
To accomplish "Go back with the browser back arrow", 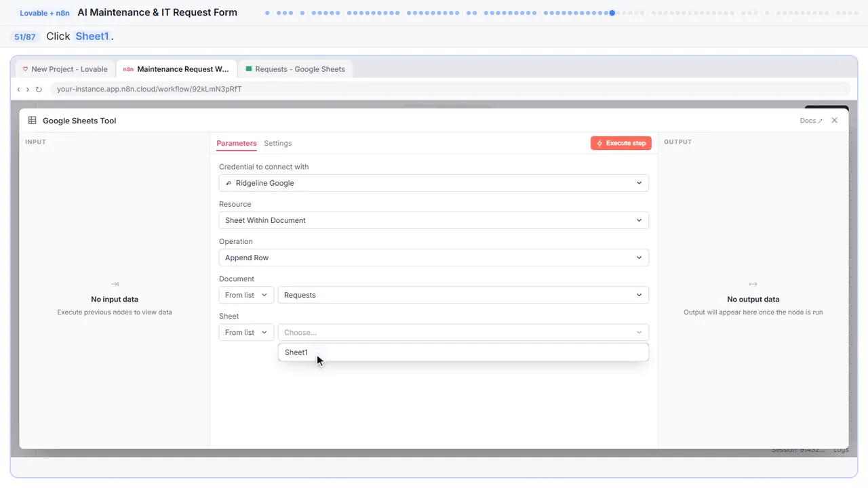I will tap(18, 89).
